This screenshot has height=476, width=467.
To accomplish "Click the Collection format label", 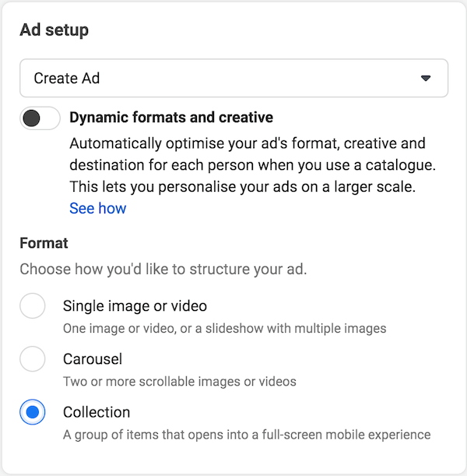I will click(x=97, y=412).
